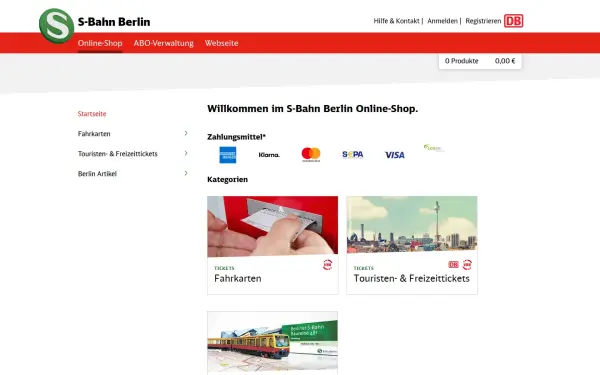Click the Touristen- & Freizeittickets card title
Viewport: 600px width, 375px height.
point(411,279)
